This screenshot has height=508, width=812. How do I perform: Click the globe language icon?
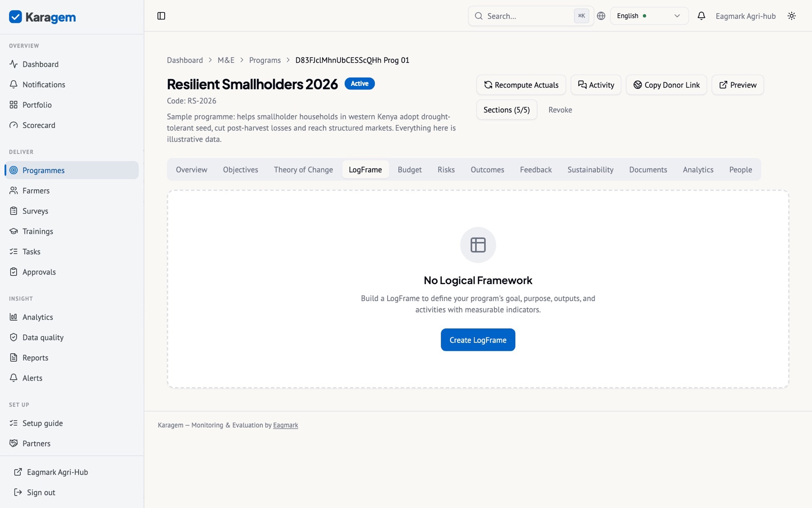pos(601,16)
